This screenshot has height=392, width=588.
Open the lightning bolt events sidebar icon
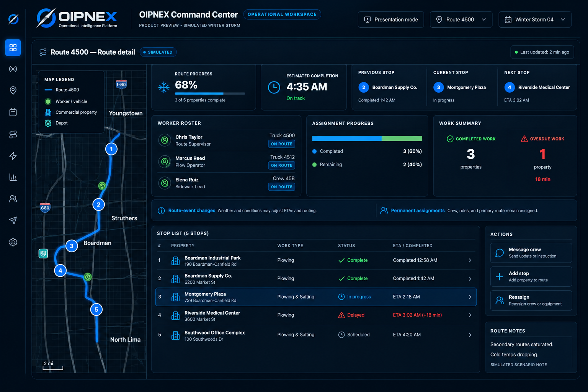[13, 156]
